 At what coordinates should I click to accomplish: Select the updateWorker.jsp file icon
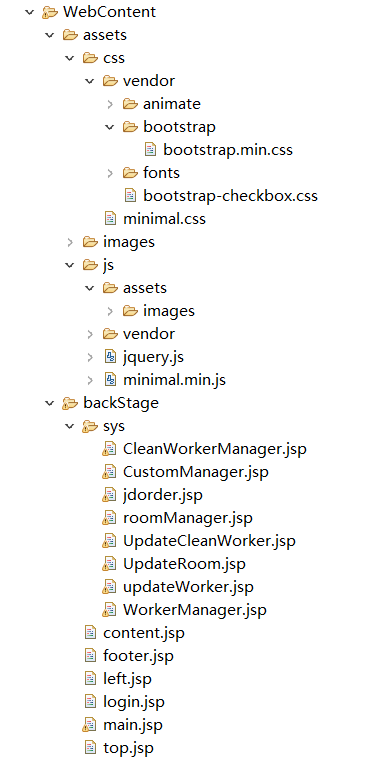pos(110,587)
